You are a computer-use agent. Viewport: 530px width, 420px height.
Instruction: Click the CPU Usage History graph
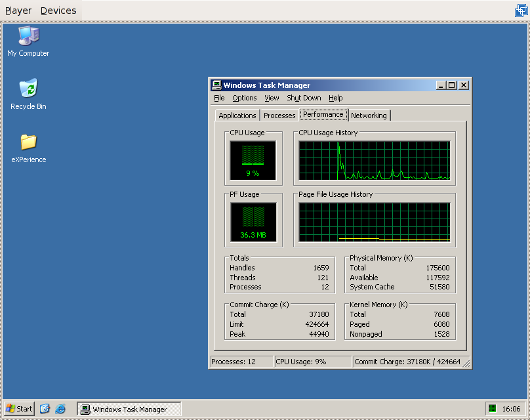point(375,161)
